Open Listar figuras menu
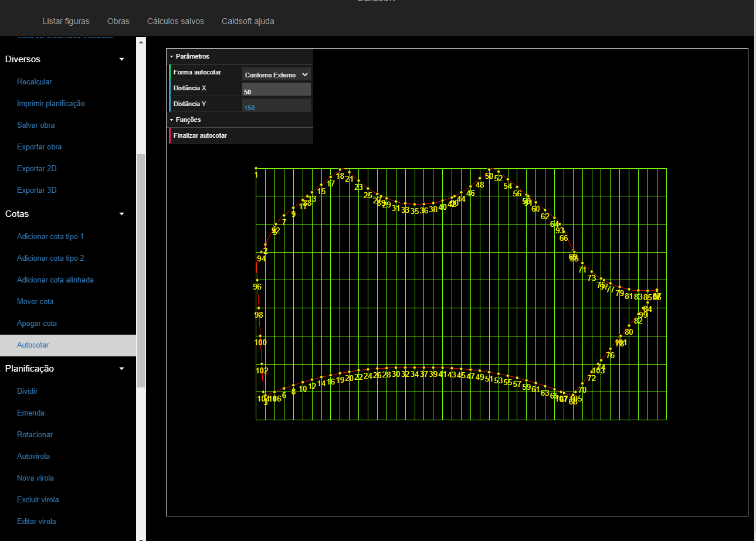Viewport: 756px width, 541px height. 66,21
